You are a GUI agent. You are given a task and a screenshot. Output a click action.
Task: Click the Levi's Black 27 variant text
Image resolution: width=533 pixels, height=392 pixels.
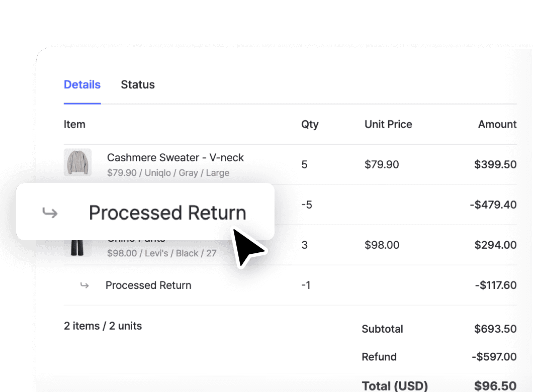coord(162,253)
